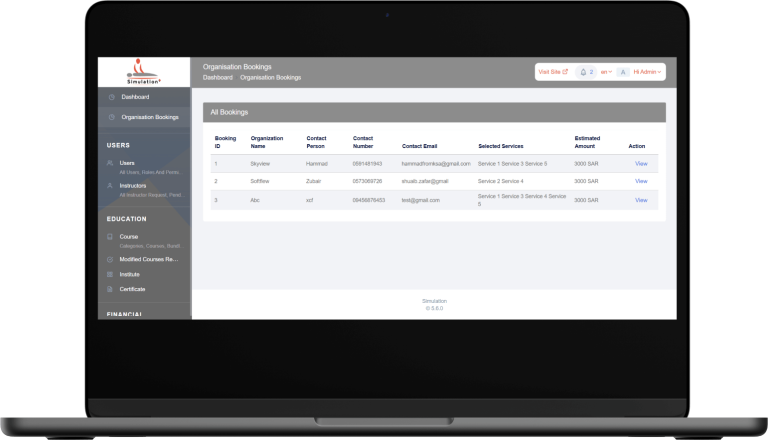Click the Booking ID column header
This screenshot has width=768, height=440.
pos(225,142)
